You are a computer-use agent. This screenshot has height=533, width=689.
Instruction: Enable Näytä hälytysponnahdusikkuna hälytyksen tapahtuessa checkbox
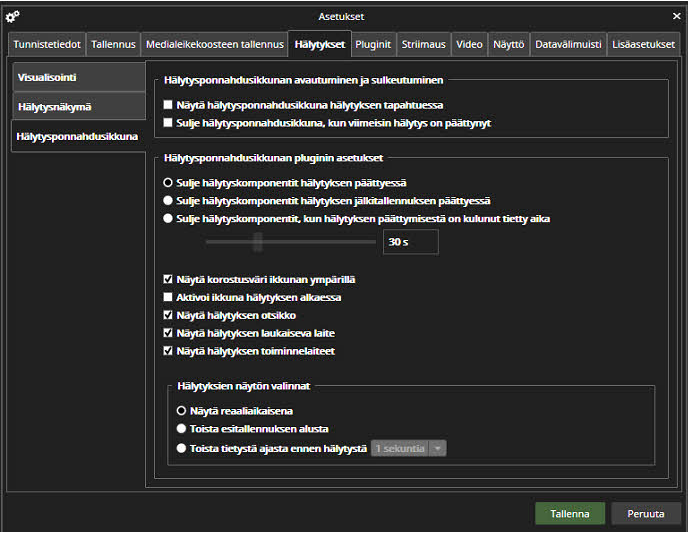pyautogui.click(x=168, y=105)
